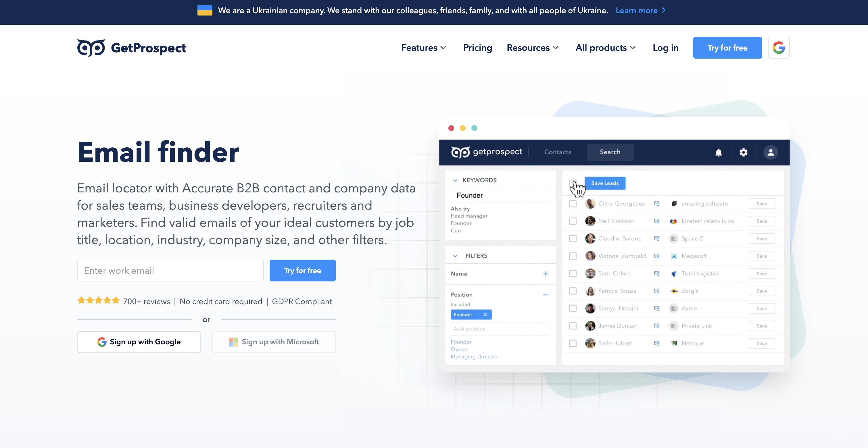Toggle the checkbox next to Patricia Souza
The width and height of the screenshot is (868, 448).
pyautogui.click(x=573, y=291)
